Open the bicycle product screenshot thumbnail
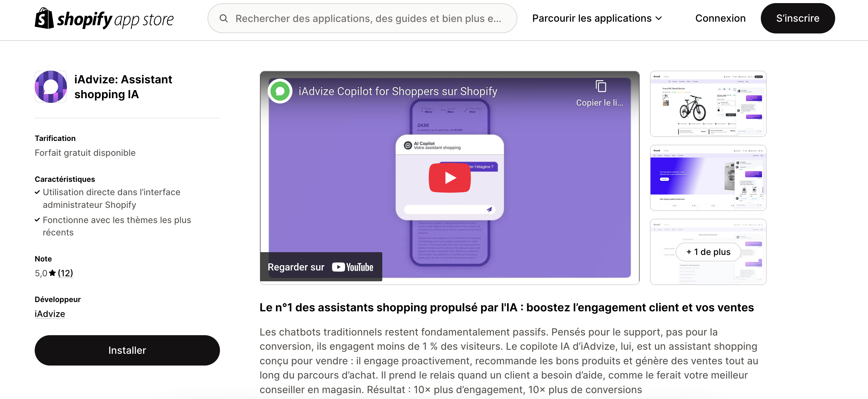 pyautogui.click(x=708, y=104)
